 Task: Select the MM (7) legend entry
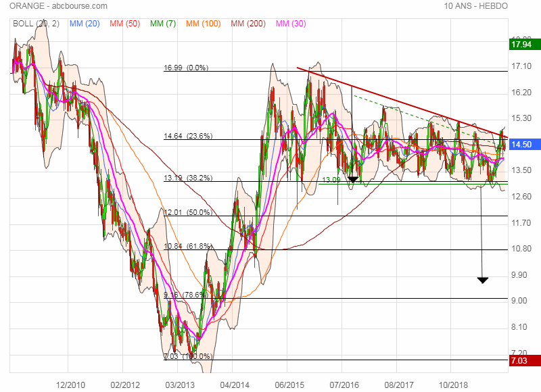click(163, 24)
